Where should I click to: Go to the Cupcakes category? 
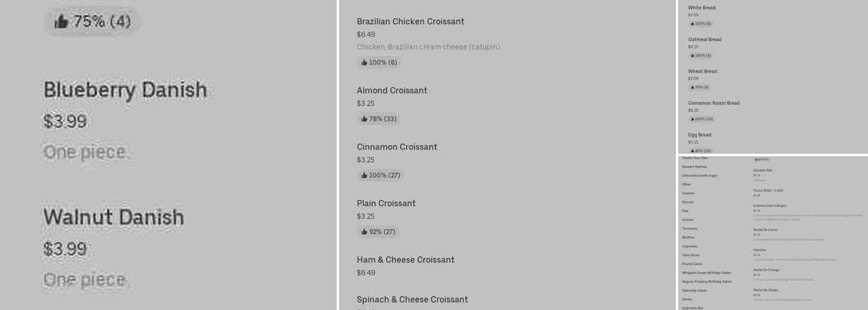click(x=689, y=246)
